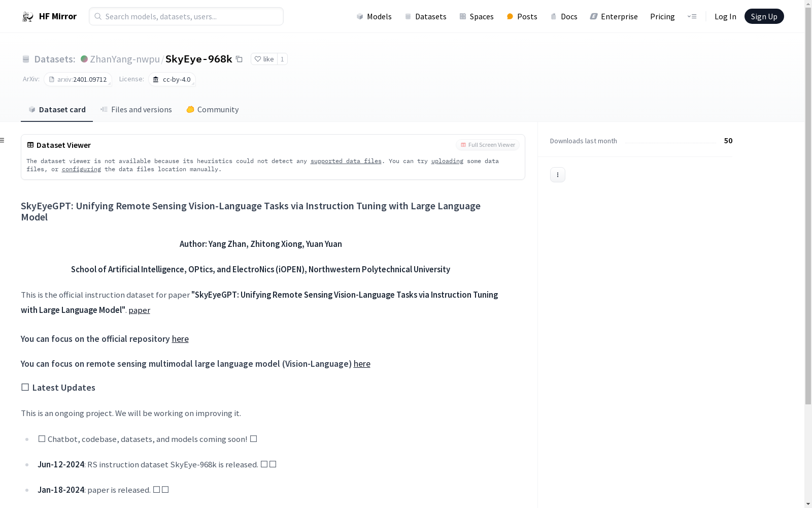Follow the 'supported data files' link
This screenshot has width=812, height=508.
click(346, 161)
